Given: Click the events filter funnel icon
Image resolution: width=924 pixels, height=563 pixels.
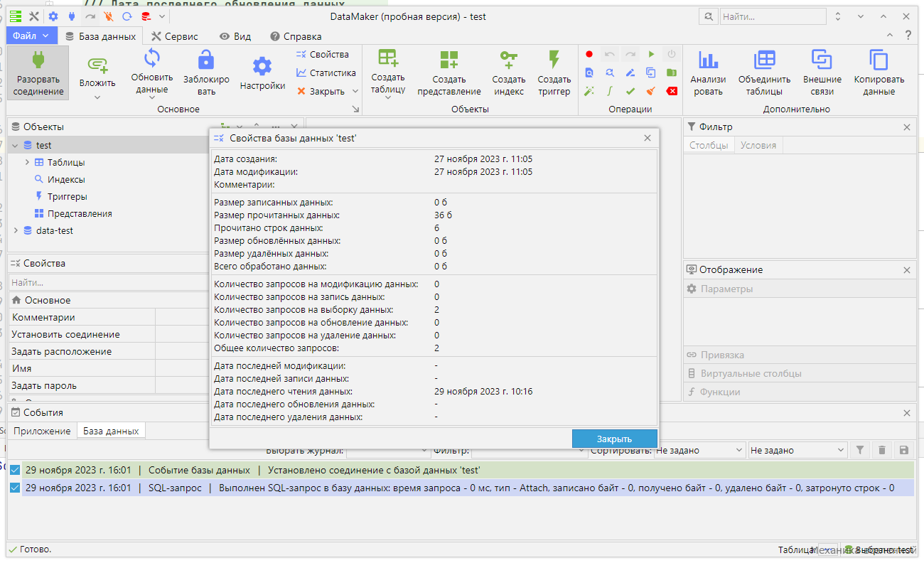Looking at the screenshot, I should (860, 450).
